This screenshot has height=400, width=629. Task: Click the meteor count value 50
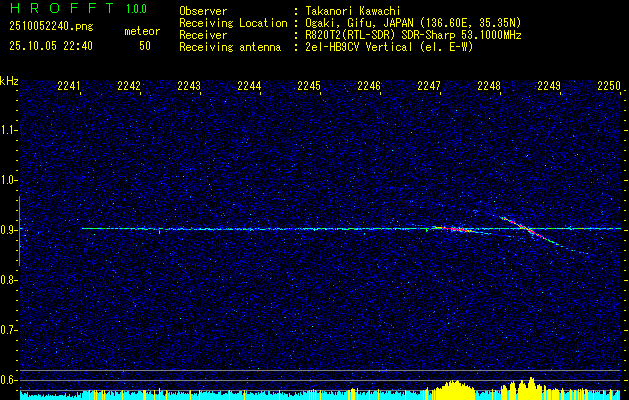coord(145,46)
